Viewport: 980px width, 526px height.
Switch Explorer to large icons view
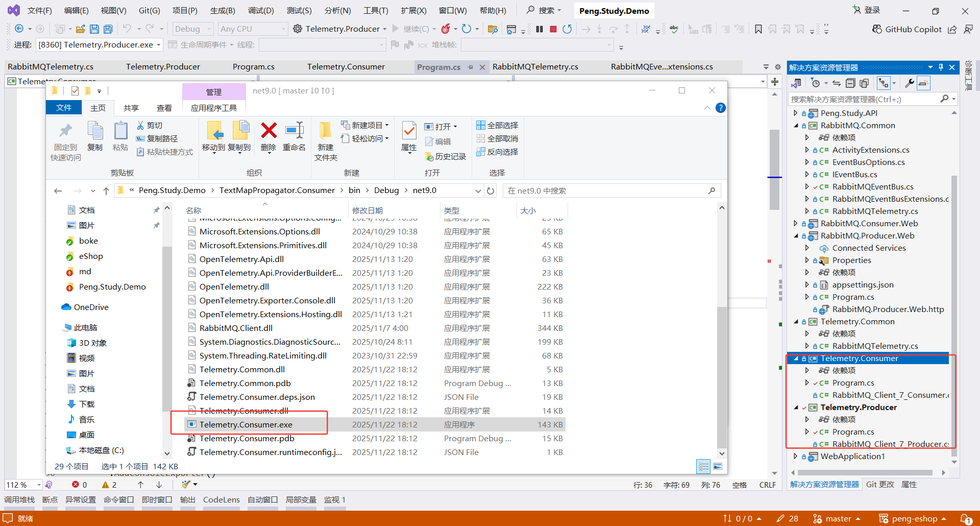pyautogui.click(x=718, y=466)
